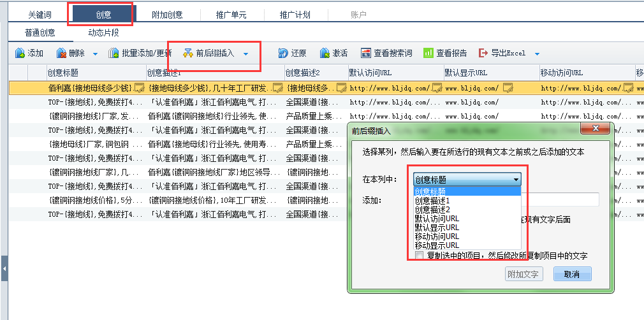
Task: Check the 复制选中的项目 checkbox
Action: [419, 256]
